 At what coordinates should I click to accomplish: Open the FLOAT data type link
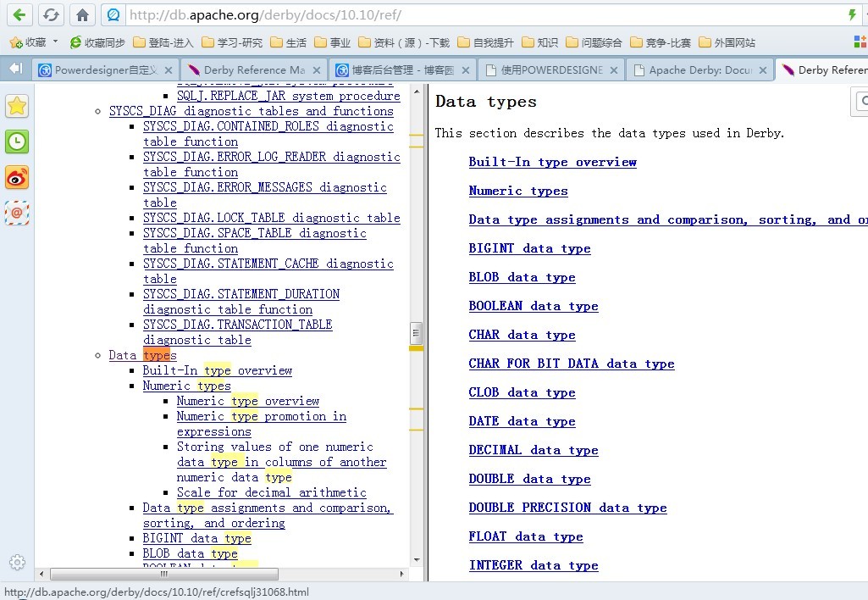pyautogui.click(x=525, y=536)
